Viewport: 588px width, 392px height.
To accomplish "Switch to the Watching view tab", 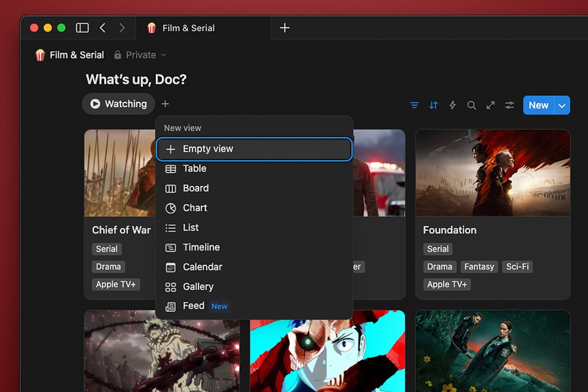I will click(119, 103).
